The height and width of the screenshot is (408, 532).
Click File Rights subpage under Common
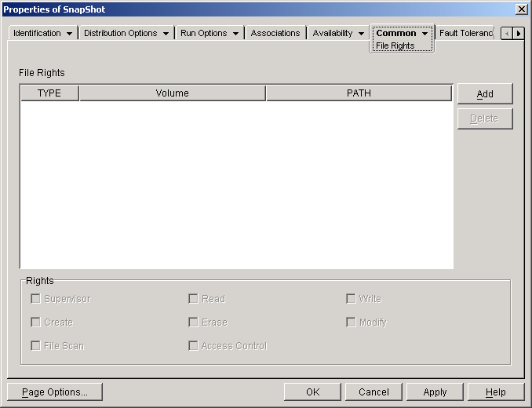tap(395, 46)
